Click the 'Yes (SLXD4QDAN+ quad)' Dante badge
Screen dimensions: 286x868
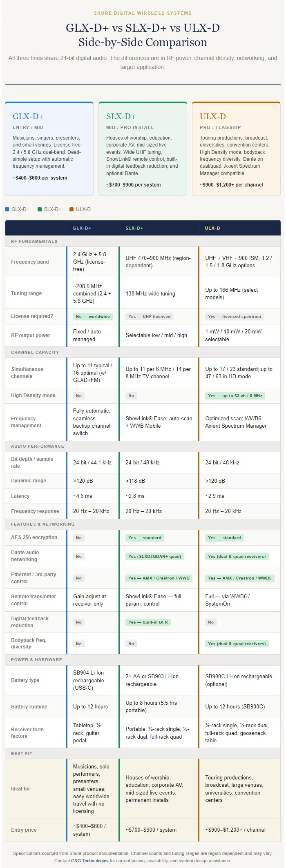tap(155, 556)
